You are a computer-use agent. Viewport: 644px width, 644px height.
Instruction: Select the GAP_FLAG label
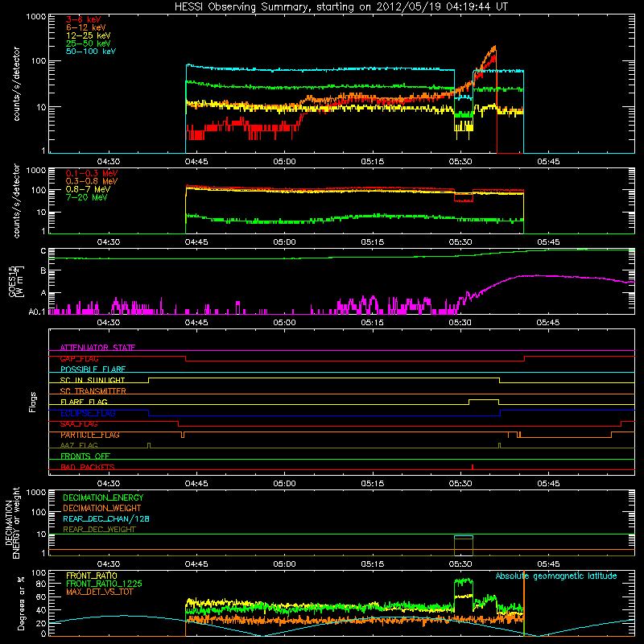point(79,358)
